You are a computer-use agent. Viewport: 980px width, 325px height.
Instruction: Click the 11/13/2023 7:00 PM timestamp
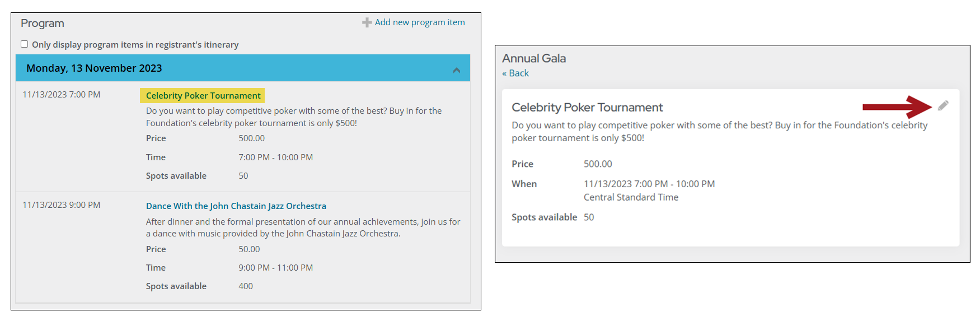point(62,95)
